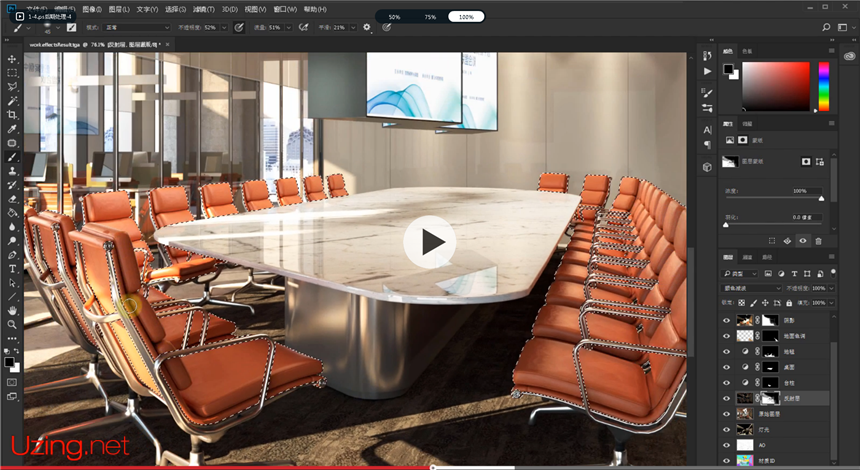
Task: Set playback zoom to 75%
Action: (430, 17)
